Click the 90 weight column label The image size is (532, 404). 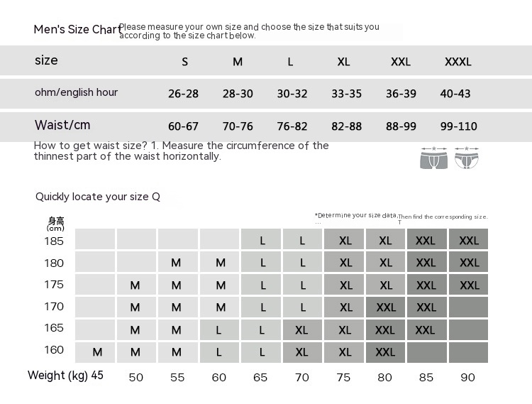click(x=467, y=377)
